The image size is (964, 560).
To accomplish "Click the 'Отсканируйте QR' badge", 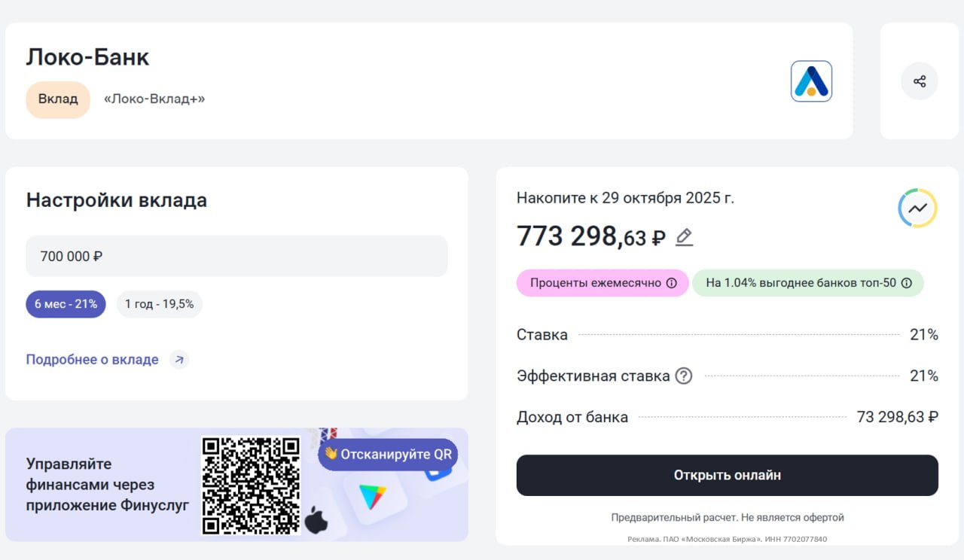I will click(388, 454).
